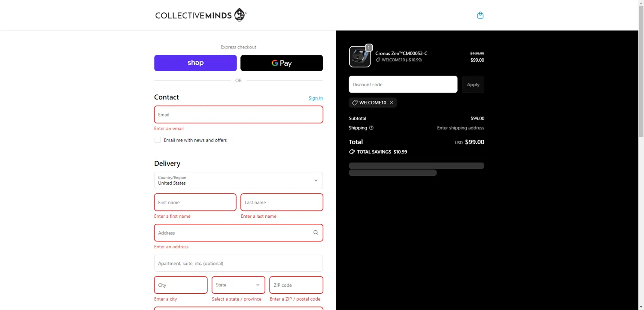This screenshot has height=310, width=644.
Task: Click the address search magnifier icon
Action: tap(316, 233)
